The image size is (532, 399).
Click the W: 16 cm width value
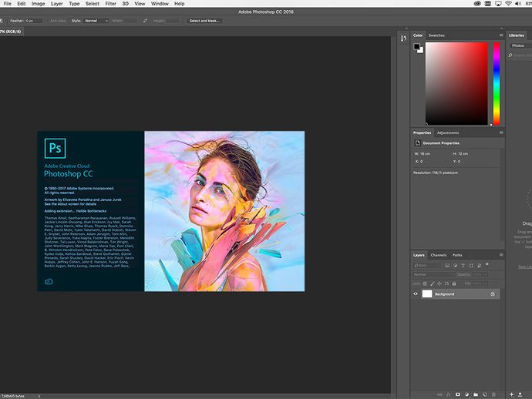[423, 153]
